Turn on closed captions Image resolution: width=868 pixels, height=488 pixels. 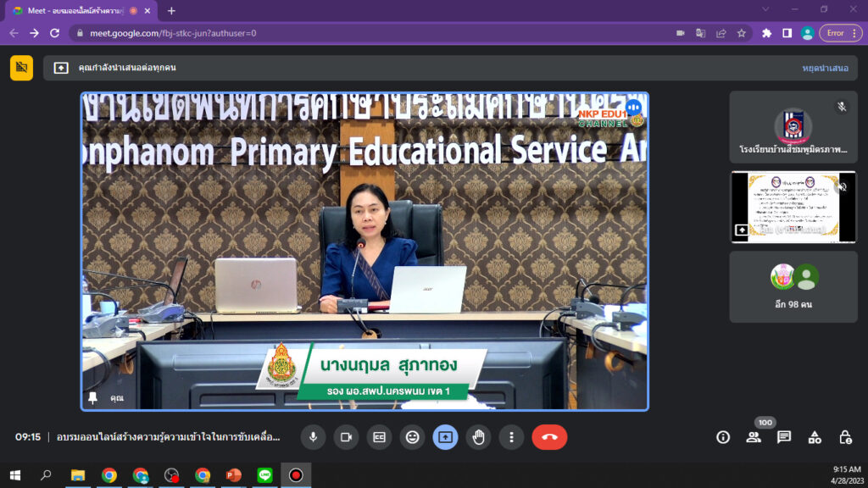tap(379, 437)
